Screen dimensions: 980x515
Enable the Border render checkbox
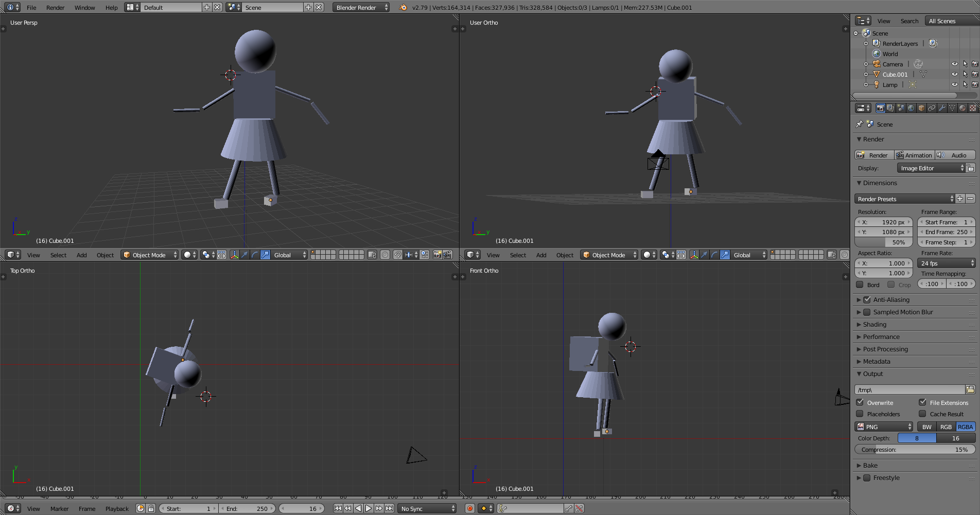(x=860, y=285)
